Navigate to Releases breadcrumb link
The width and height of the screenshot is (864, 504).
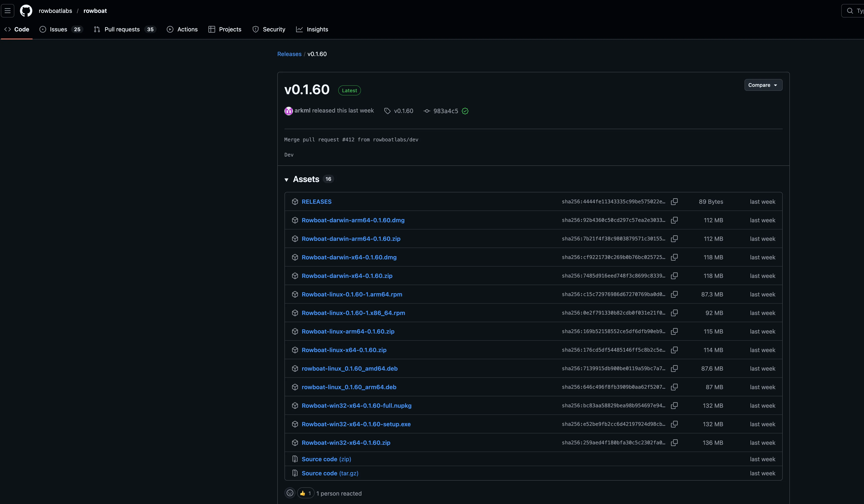tap(289, 54)
